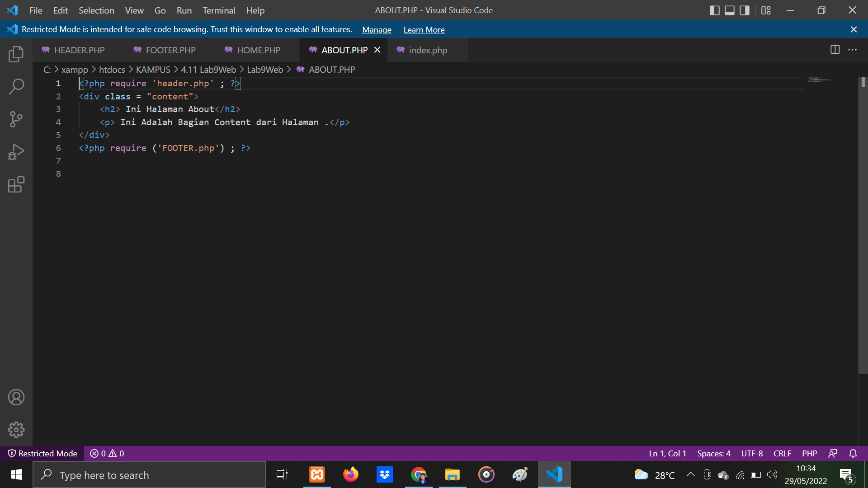Open the Extensions view
This screenshot has height=488, width=868.
tap(16, 184)
